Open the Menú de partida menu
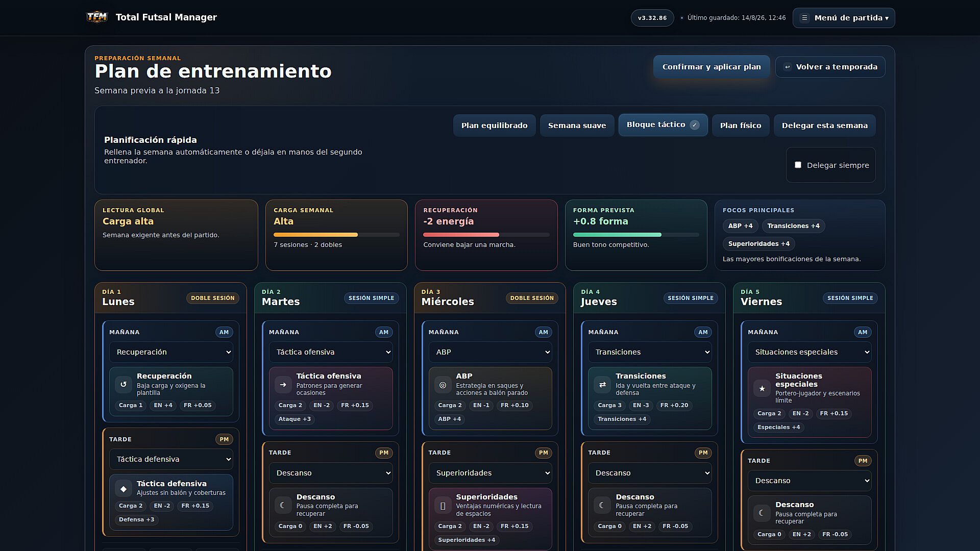 (x=844, y=18)
